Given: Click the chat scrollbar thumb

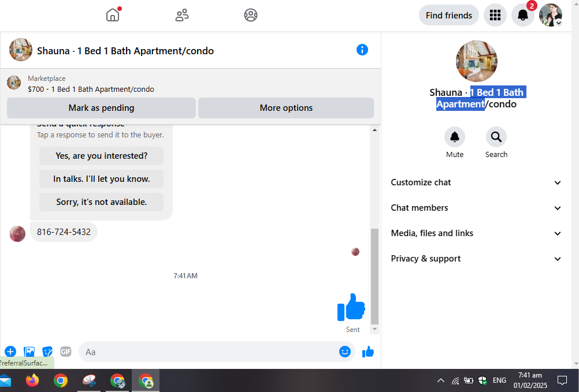Looking at the screenshot, I should 374,277.
